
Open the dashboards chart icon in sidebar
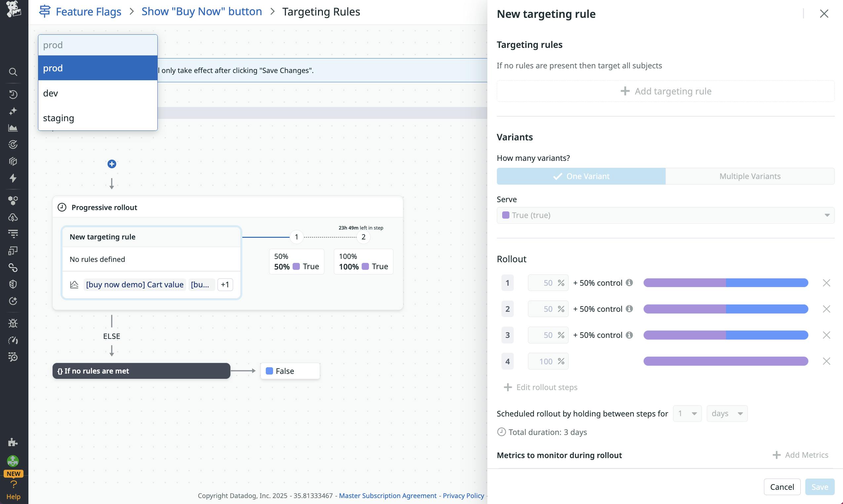13,128
